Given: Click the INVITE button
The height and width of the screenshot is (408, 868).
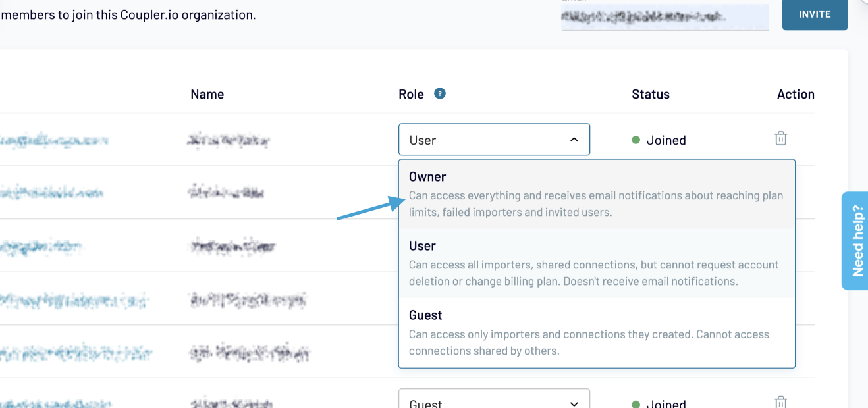Looking at the screenshot, I should [815, 14].
